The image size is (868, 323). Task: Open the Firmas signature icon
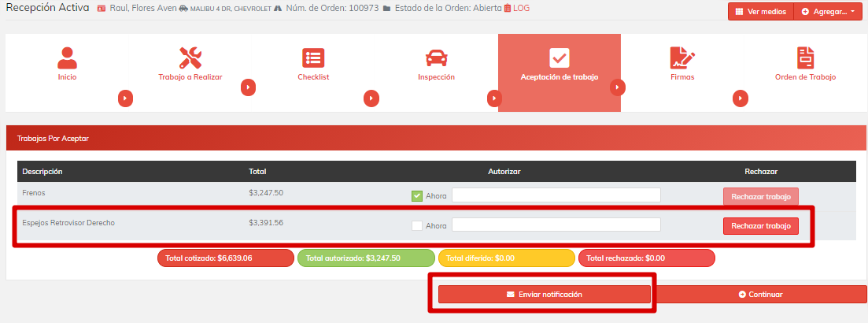coord(682,58)
